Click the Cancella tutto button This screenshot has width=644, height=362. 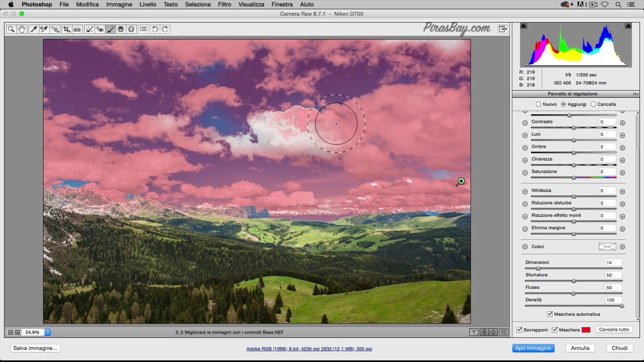tap(614, 330)
